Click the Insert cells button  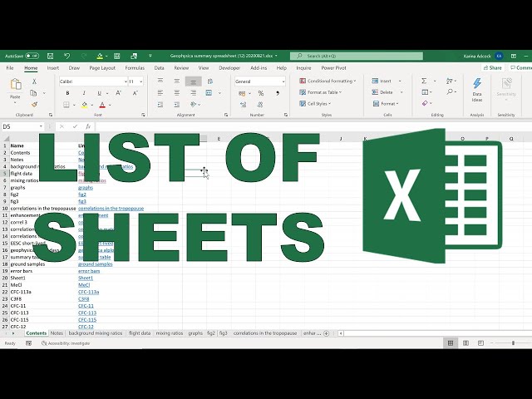tap(382, 81)
